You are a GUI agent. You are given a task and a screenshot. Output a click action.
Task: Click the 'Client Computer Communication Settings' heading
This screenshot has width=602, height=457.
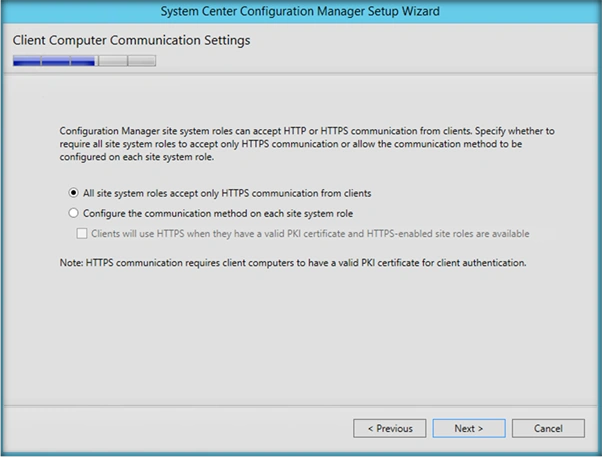(x=131, y=40)
